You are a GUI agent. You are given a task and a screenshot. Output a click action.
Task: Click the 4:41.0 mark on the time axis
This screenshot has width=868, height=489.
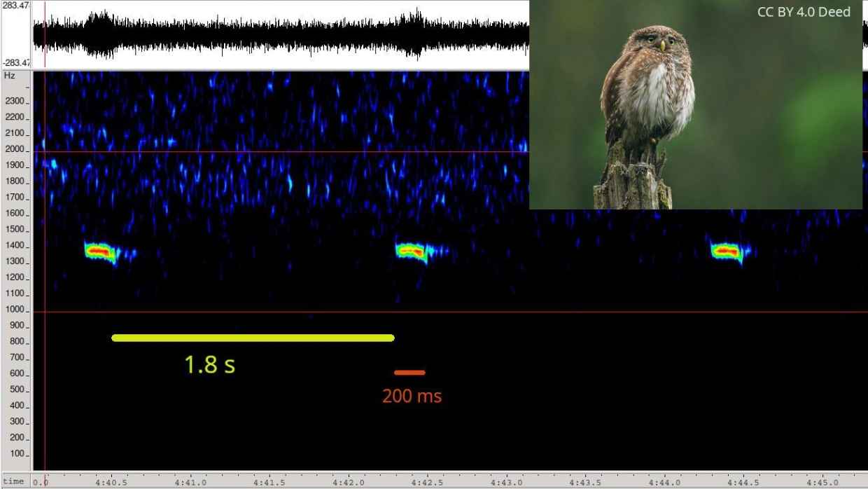click(190, 482)
